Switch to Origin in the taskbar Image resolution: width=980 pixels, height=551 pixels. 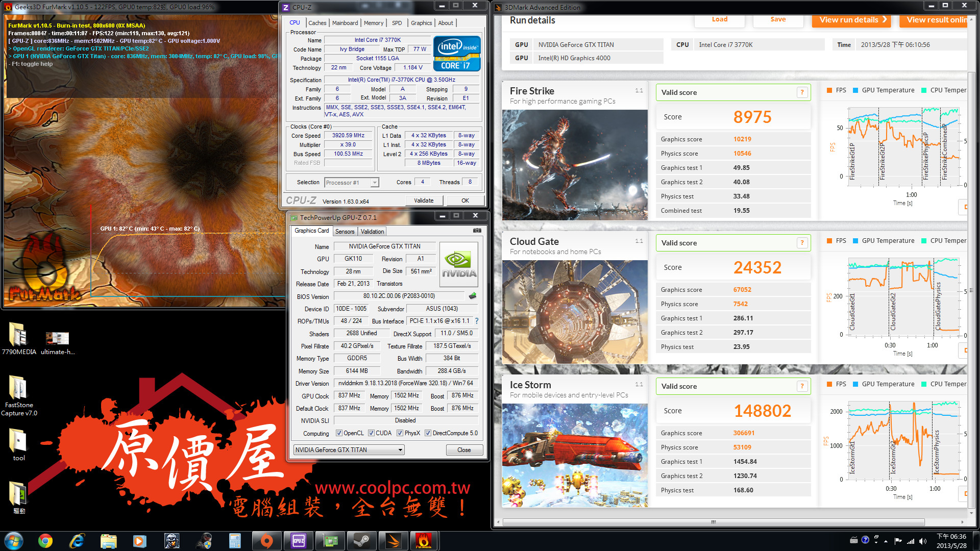[x=266, y=541]
